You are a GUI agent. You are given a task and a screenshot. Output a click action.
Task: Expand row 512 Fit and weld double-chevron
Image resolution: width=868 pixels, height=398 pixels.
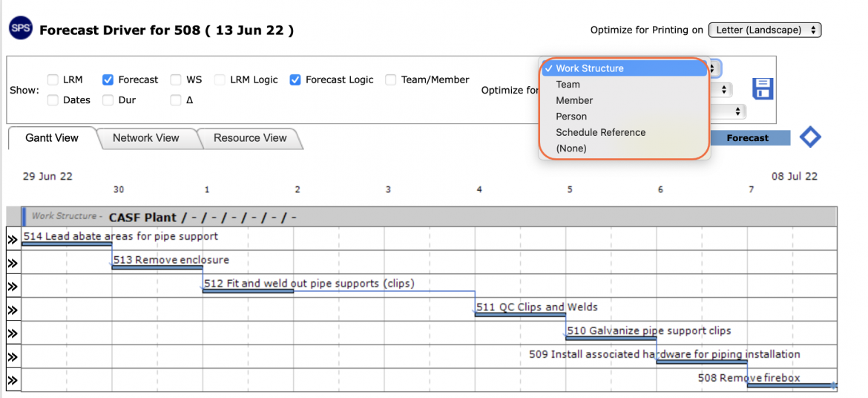[12, 287]
